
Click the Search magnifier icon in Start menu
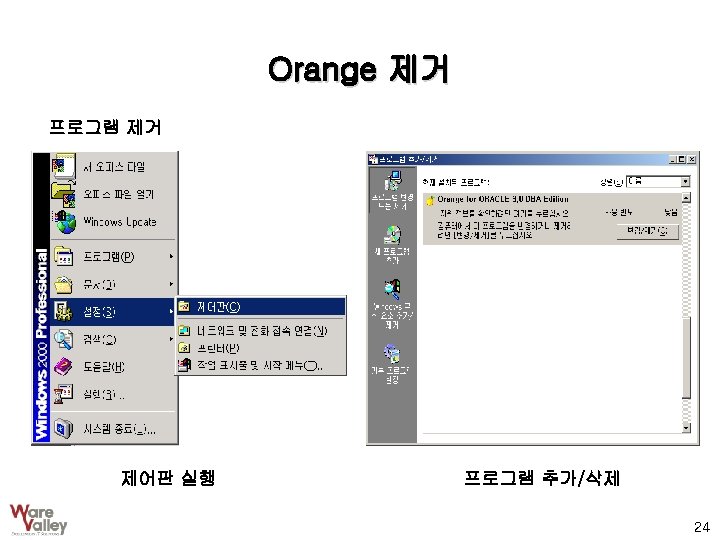coord(63,340)
